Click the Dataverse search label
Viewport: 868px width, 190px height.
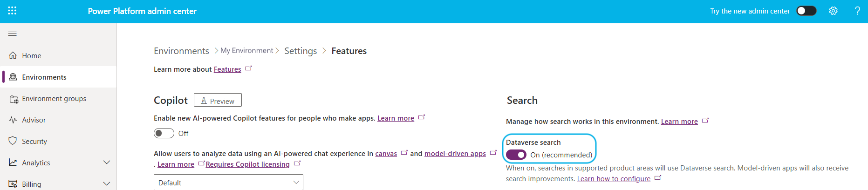pos(533,142)
